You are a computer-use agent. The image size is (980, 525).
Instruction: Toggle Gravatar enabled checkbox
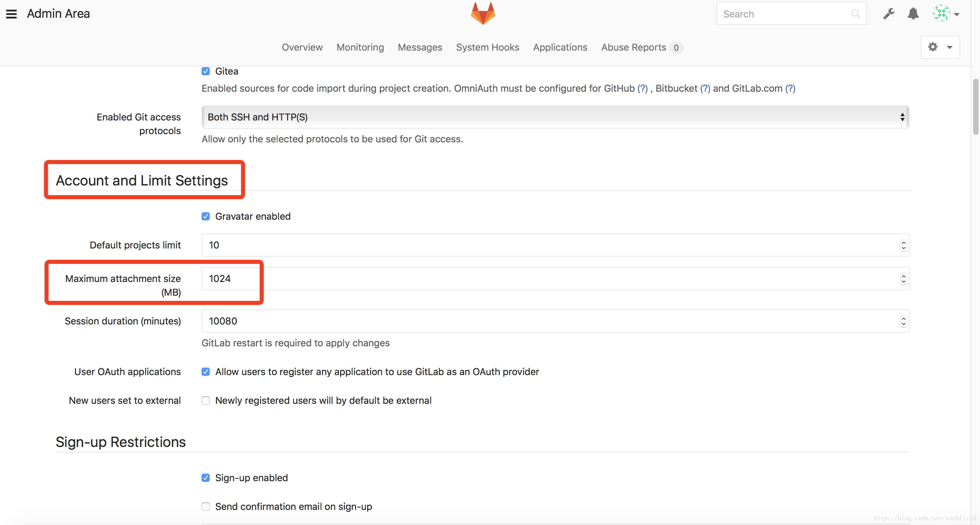pyautogui.click(x=206, y=216)
